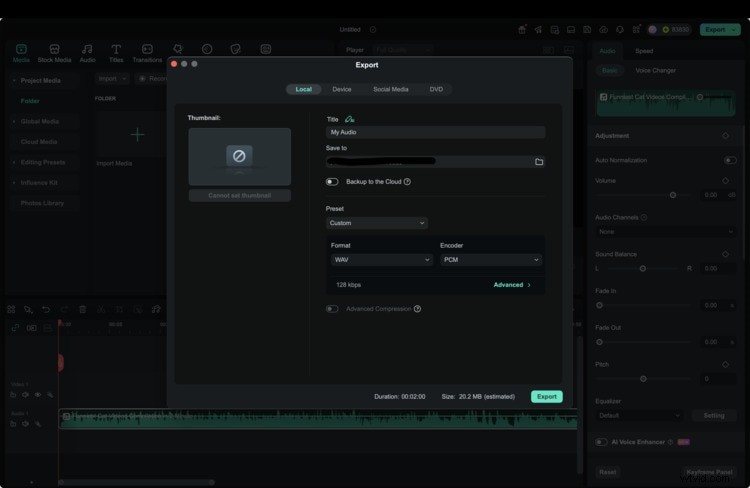Open the Format dropdown showing WAV
Image resolution: width=750 pixels, height=488 pixels.
[381, 260]
